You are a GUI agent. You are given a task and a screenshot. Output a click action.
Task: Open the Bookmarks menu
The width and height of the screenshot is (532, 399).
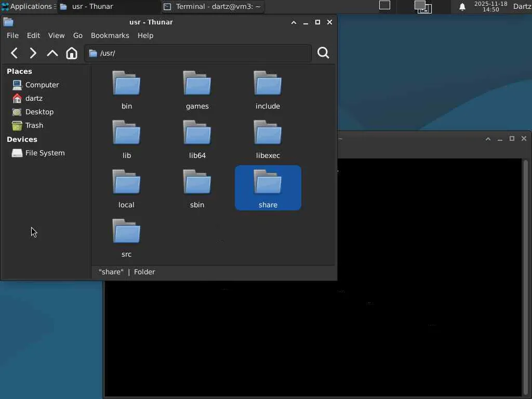pos(110,35)
